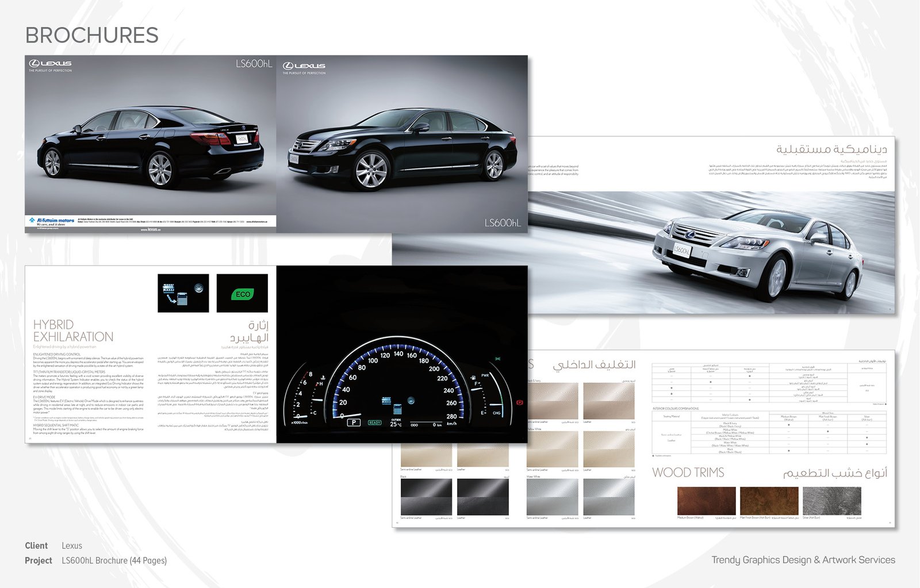Click the Matt Finish Brown (Ash Burl) swatch
The image size is (920, 588).
(x=769, y=501)
